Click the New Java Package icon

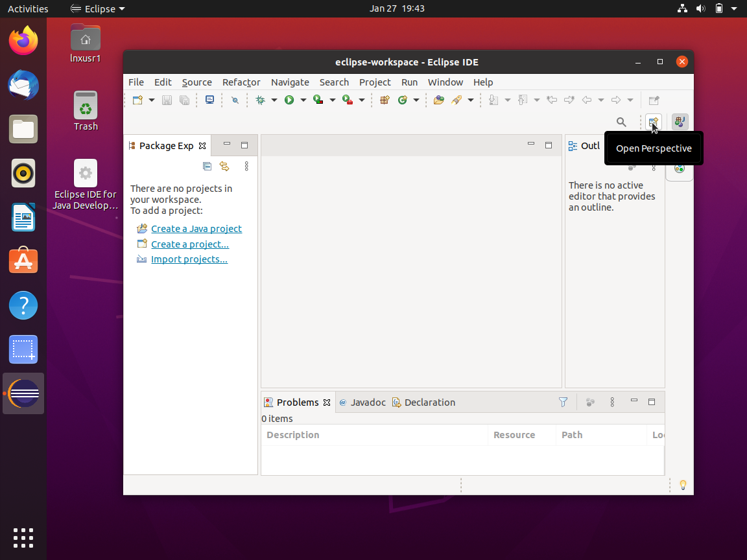pos(385,100)
